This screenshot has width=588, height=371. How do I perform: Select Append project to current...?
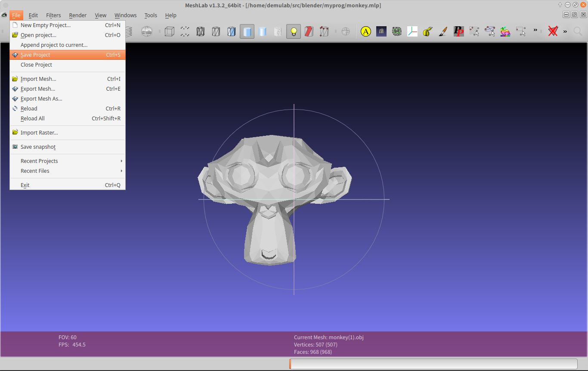point(68,45)
